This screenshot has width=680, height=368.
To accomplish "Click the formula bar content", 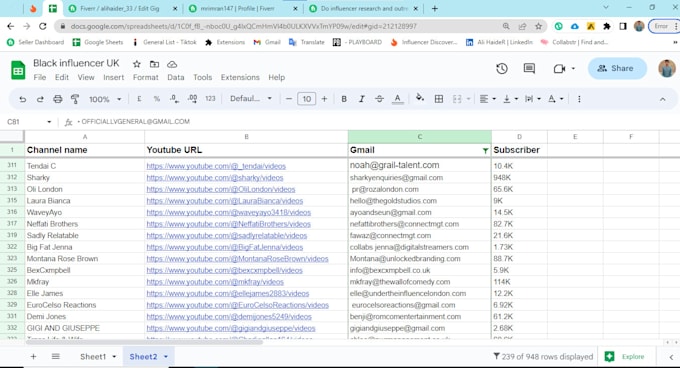I will click(135, 122).
